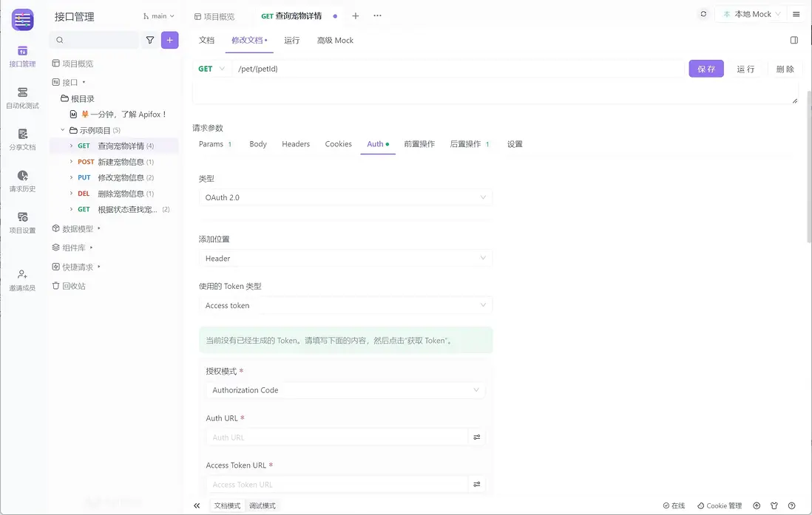Click the filter funnel icon
812x515 pixels.
pyautogui.click(x=150, y=40)
